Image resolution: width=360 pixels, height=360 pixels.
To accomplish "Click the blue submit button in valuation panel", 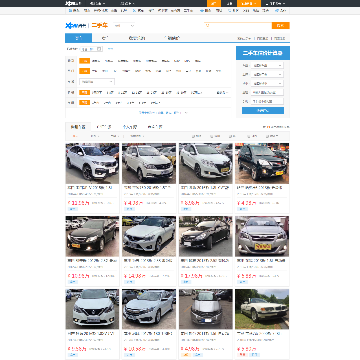I will pyautogui.click(x=263, y=110).
